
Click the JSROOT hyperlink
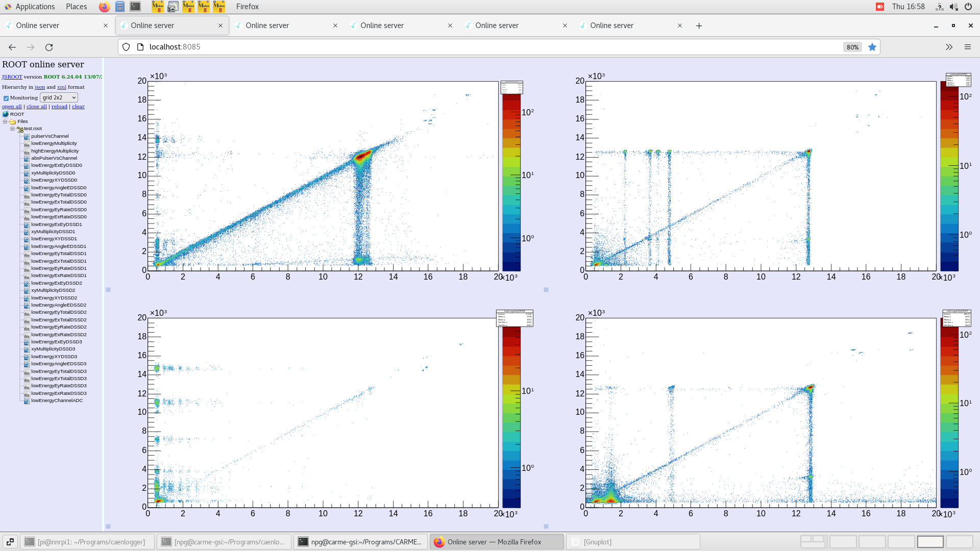11,77
